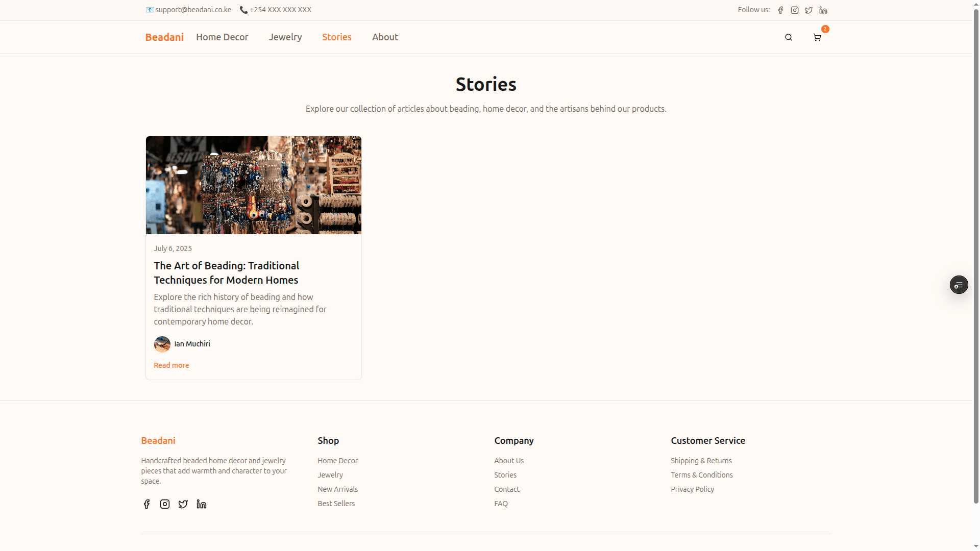This screenshot has height=551, width=980.
Task: Click the dark floating round widget button
Action: pyautogui.click(x=959, y=285)
